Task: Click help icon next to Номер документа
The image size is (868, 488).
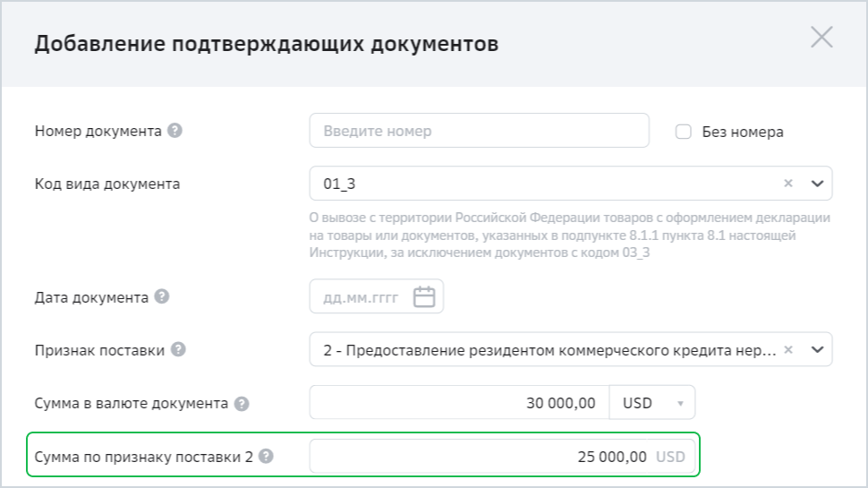Action: [175, 131]
